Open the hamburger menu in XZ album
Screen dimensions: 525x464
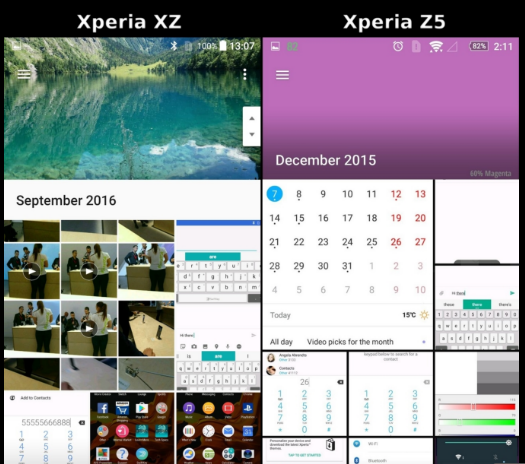[24, 74]
